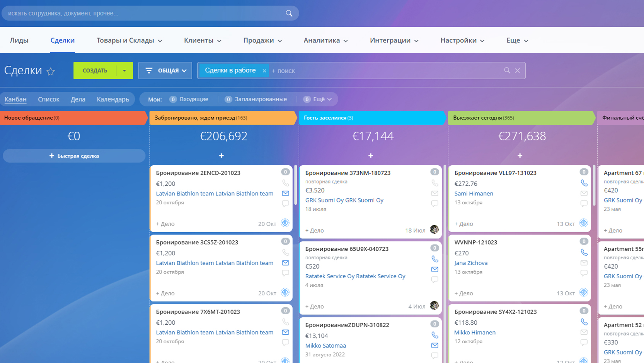
Task: Open Mikko Satomaa contact link
Action: tap(325, 346)
